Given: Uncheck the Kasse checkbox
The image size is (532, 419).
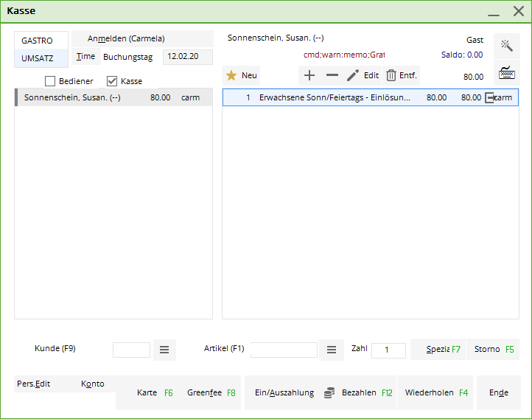Looking at the screenshot, I should pyautogui.click(x=112, y=81).
